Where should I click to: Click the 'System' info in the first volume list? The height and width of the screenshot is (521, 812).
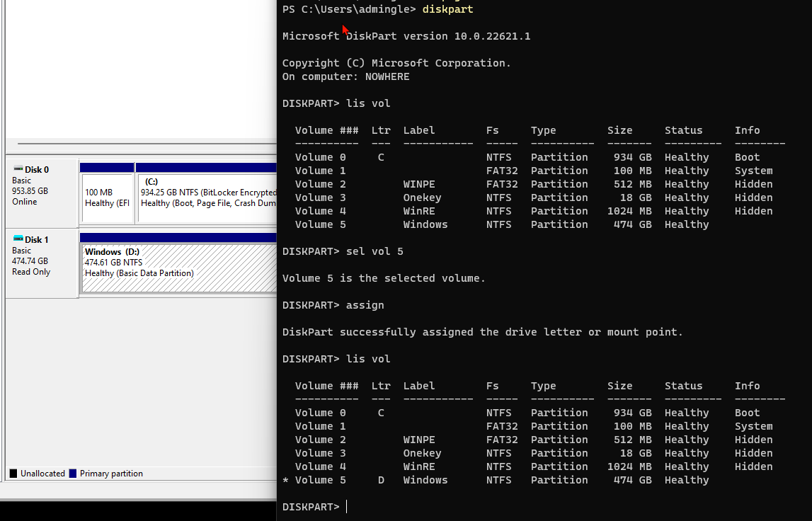coord(753,171)
